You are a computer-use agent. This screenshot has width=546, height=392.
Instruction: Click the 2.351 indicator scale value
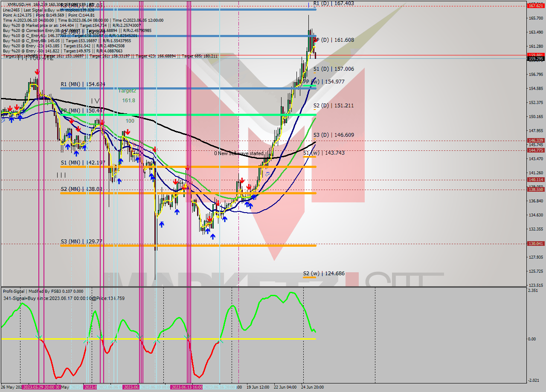tap(532, 291)
